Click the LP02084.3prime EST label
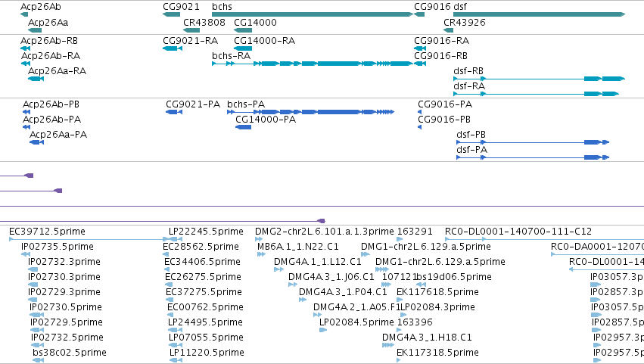 click(438, 307)
